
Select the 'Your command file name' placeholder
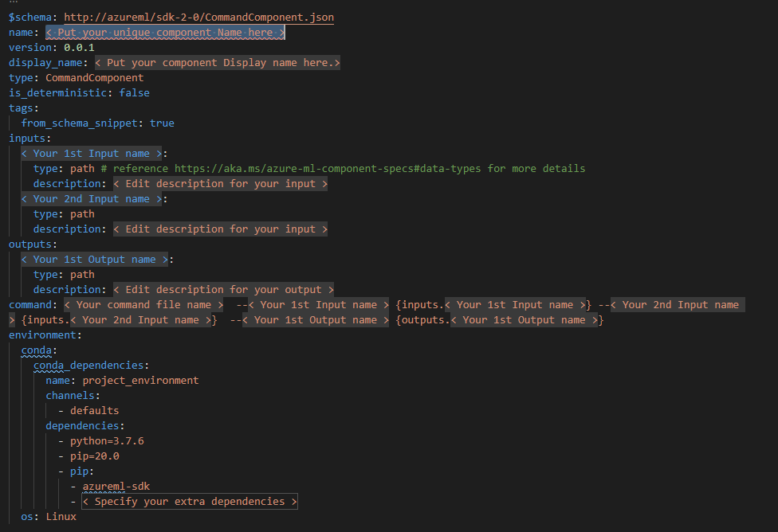pyautogui.click(x=143, y=305)
